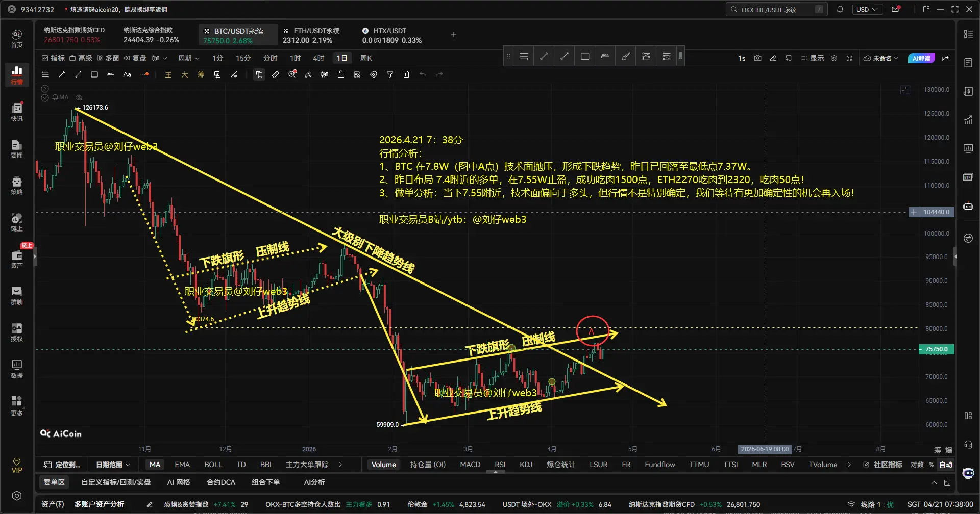The width and height of the screenshot is (980, 514).
Task: Collapse bottom panel with up chevron
Action: coord(934,482)
